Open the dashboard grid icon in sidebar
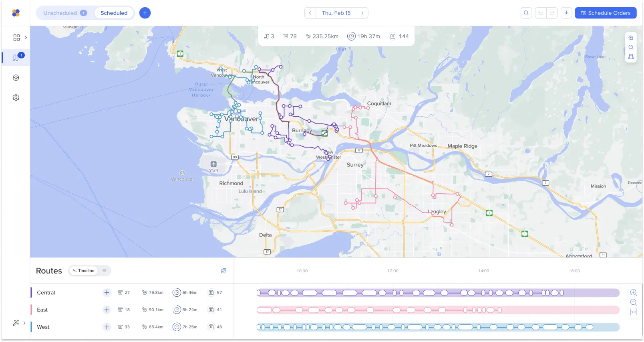Screen dimensions: 644x342 point(16,37)
